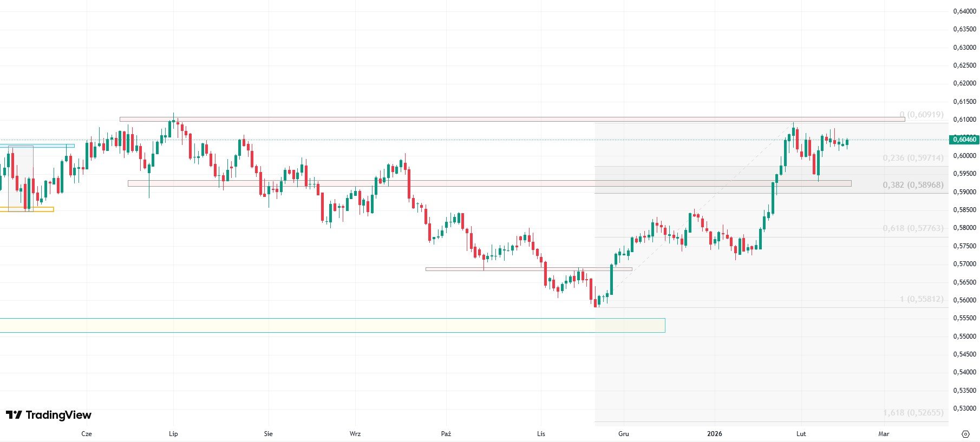Select the green support zone rectangle
The height and width of the screenshot is (442, 980).
[x=325, y=325]
